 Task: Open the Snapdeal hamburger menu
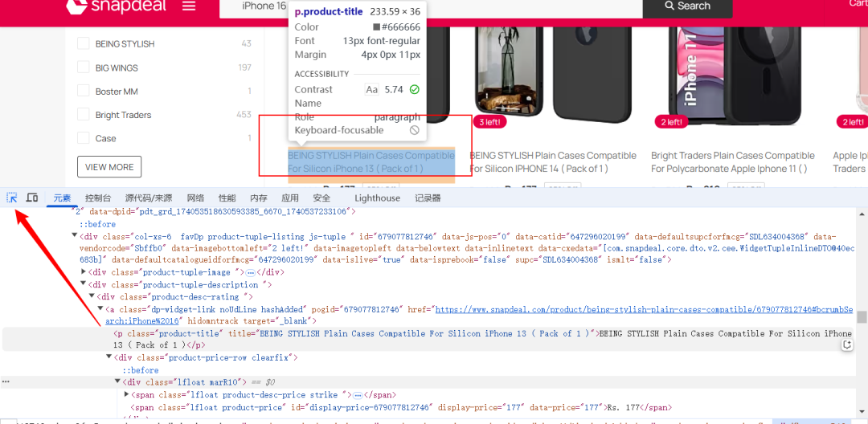[189, 6]
